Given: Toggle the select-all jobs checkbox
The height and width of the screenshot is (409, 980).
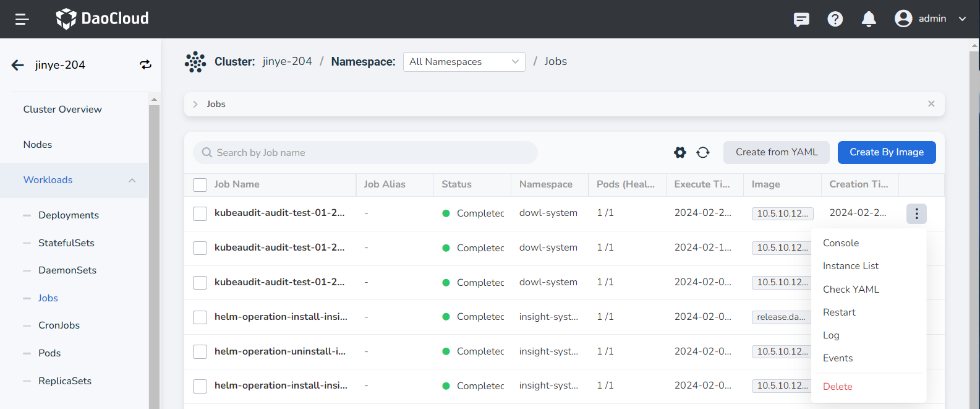Looking at the screenshot, I should click(200, 185).
